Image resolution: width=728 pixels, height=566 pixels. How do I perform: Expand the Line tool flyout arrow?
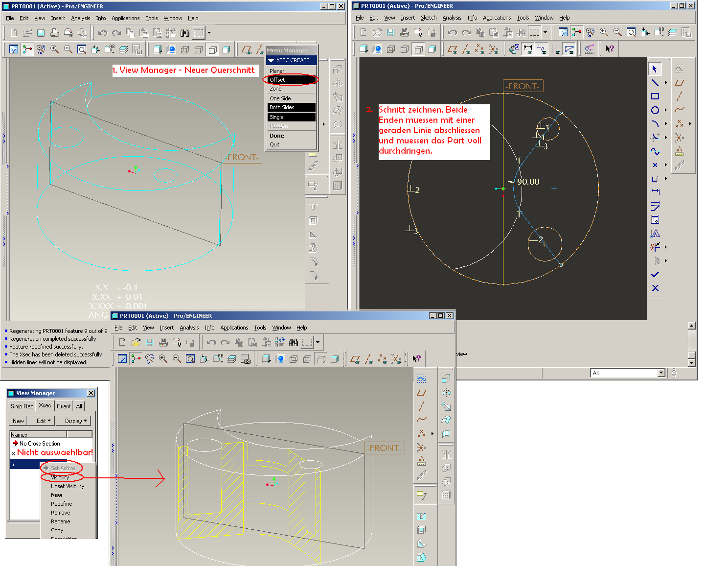click(666, 83)
